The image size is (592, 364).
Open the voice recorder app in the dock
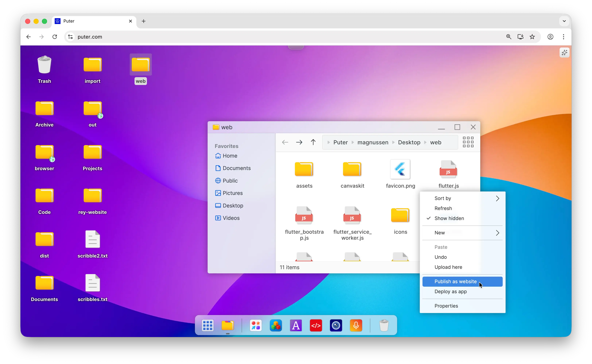click(356, 325)
